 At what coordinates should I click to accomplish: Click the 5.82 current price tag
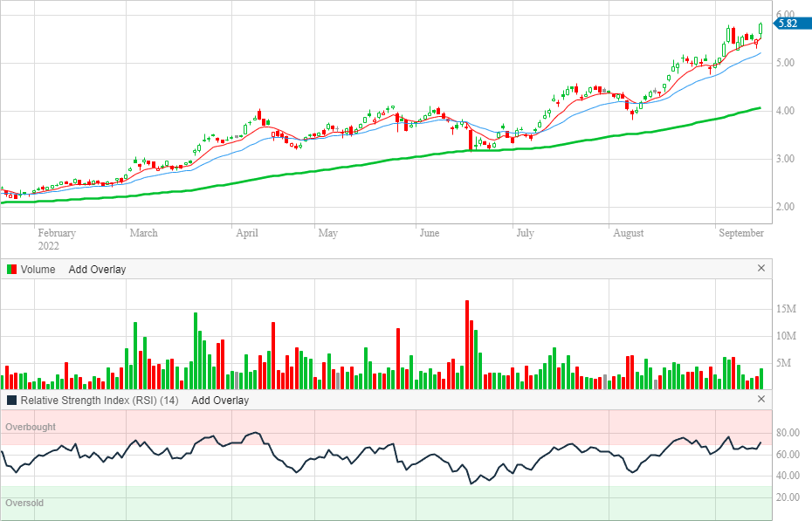pyautogui.click(x=787, y=24)
